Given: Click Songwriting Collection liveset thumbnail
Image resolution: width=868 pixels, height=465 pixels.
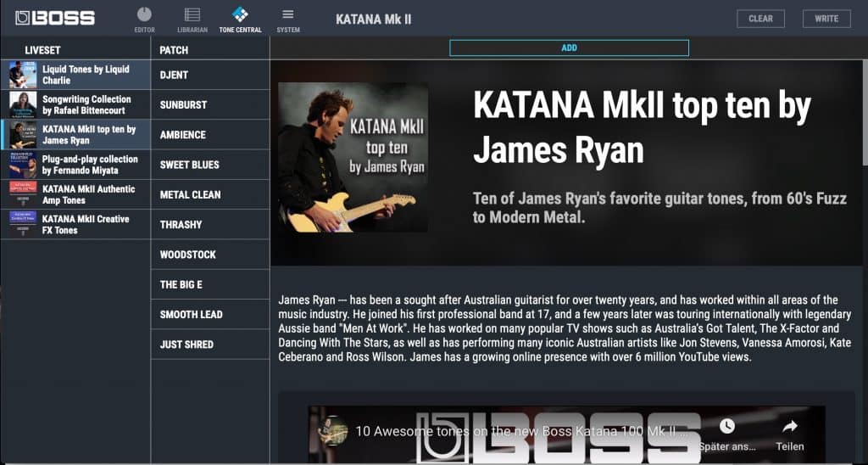Looking at the screenshot, I should click(23, 104).
